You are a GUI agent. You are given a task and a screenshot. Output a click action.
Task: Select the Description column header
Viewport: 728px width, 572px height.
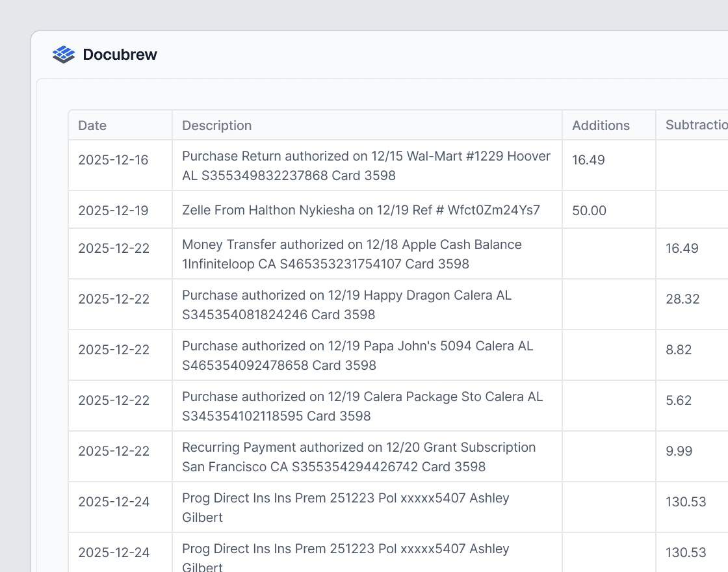pyautogui.click(x=217, y=125)
